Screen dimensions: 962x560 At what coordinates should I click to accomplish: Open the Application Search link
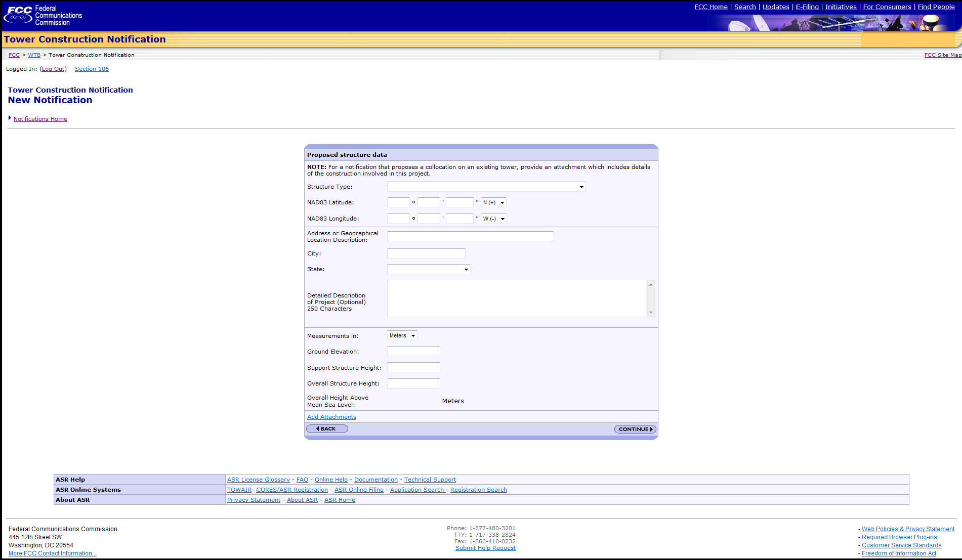pos(417,490)
